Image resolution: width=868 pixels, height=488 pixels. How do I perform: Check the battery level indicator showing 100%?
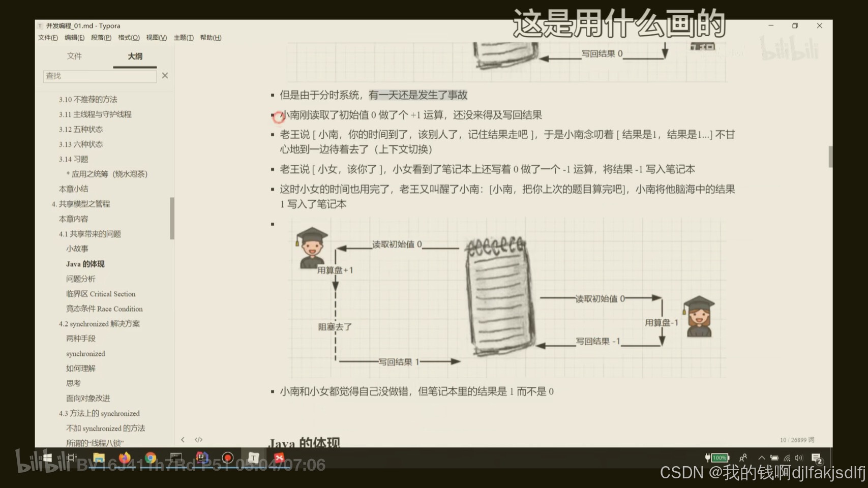719,457
